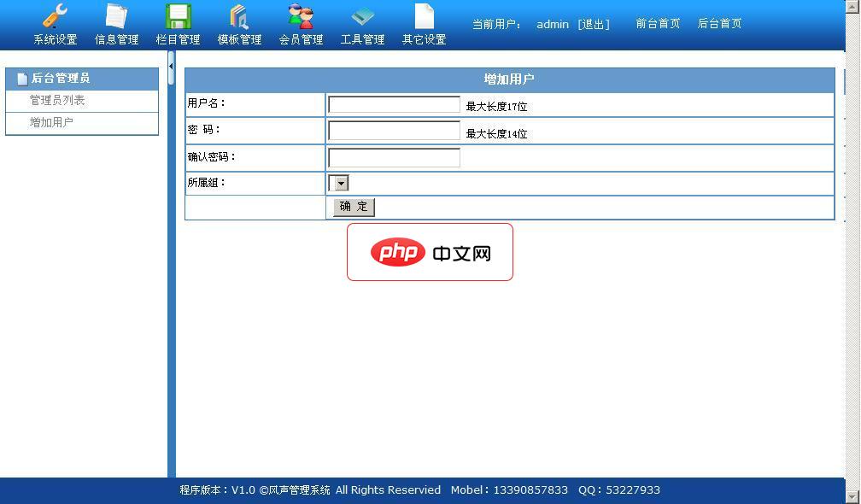This screenshot has height=504, width=861.
Task: Open 模板管理 (Template Management) icon
Action: (239, 23)
